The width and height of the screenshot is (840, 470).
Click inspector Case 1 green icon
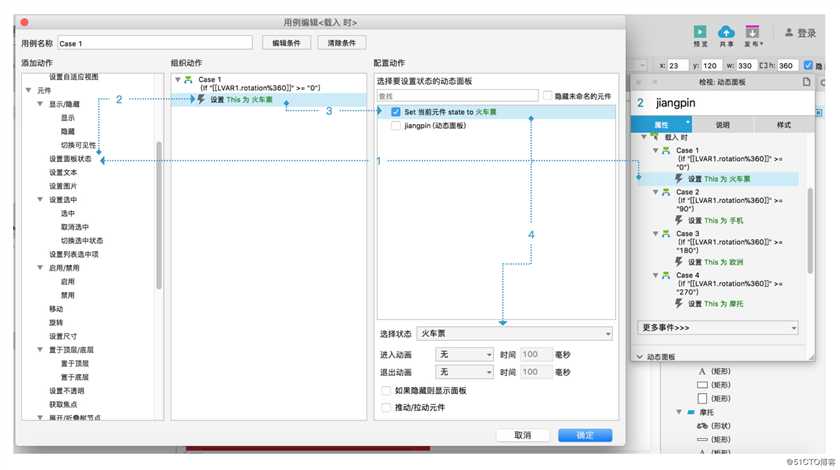click(666, 151)
